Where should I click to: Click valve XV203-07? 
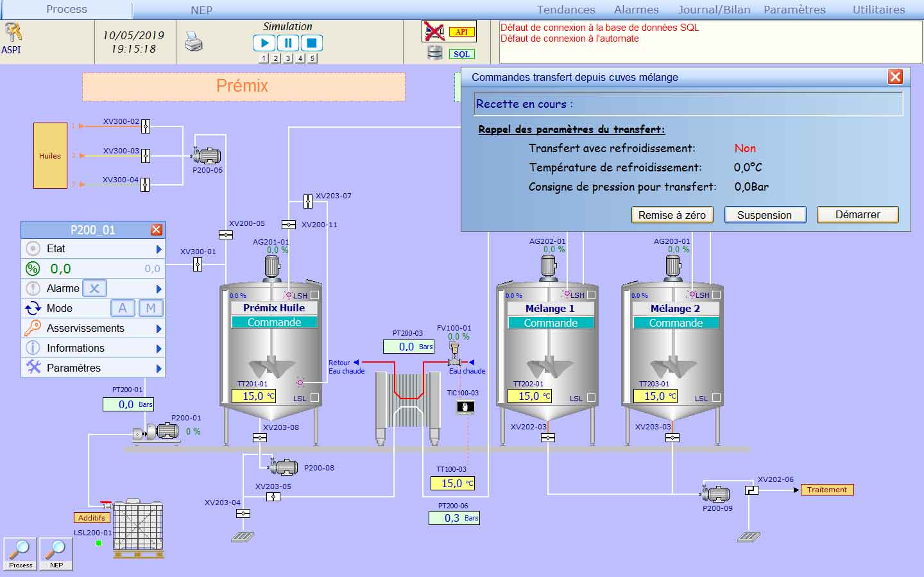click(x=308, y=202)
